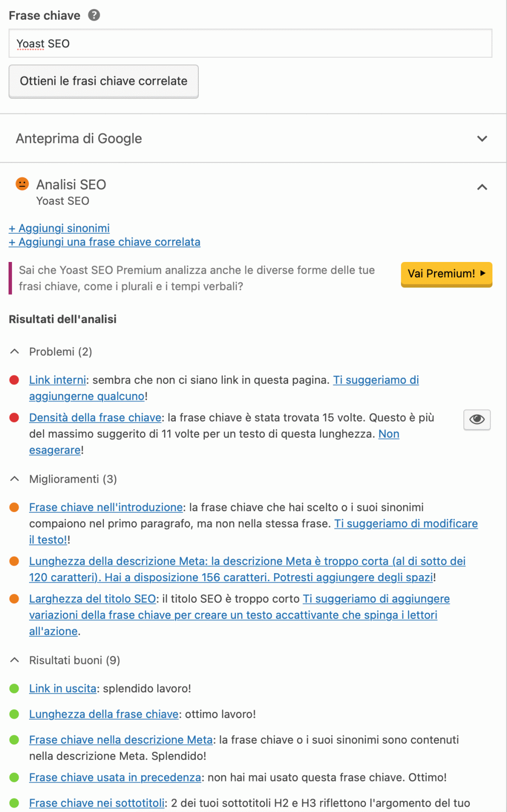This screenshot has width=507, height=812.
Task: Click the red bullet next to Link interni
Action: tap(14, 380)
